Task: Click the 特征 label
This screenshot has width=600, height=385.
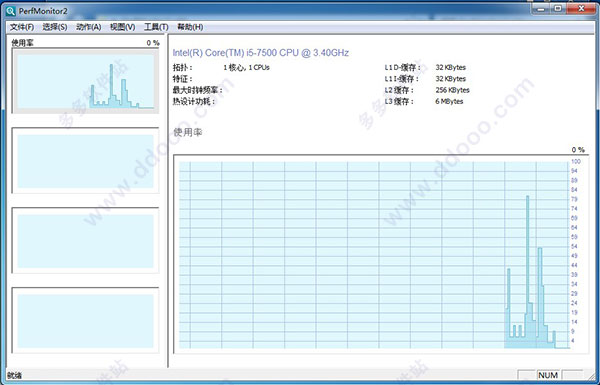Action: point(183,79)
